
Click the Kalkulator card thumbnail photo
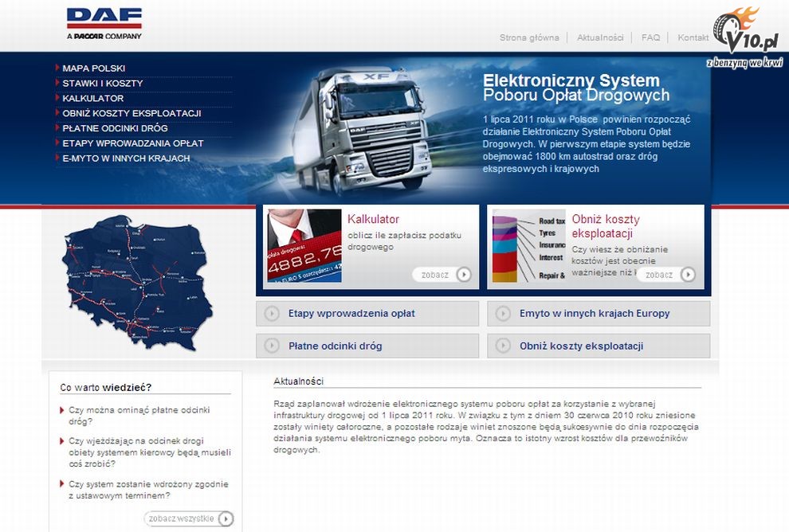tap(304, 245)
